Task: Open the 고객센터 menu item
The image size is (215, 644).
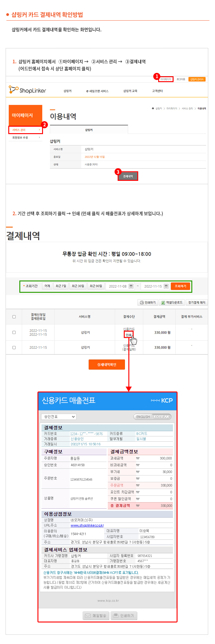Action: 157,91
